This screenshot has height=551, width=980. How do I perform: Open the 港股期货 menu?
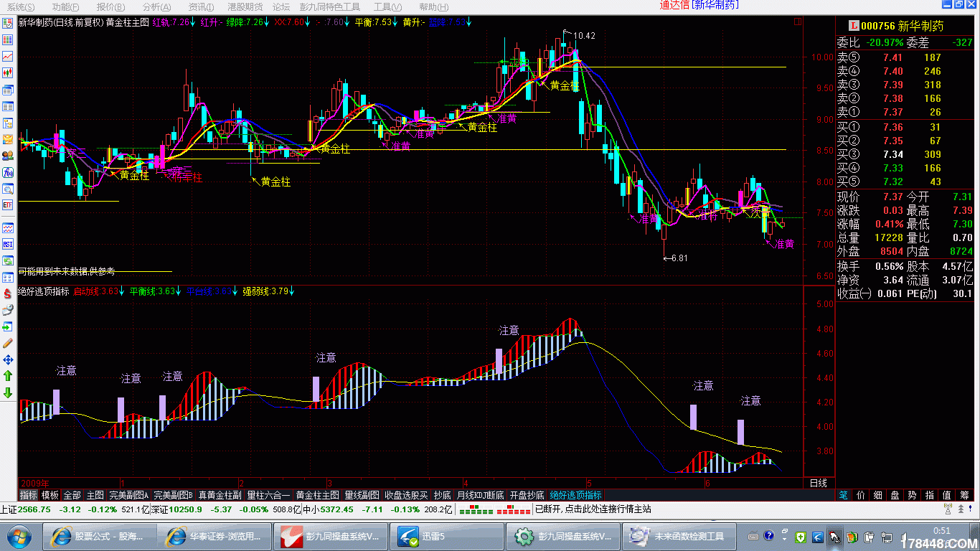click(x=245, y=6)
